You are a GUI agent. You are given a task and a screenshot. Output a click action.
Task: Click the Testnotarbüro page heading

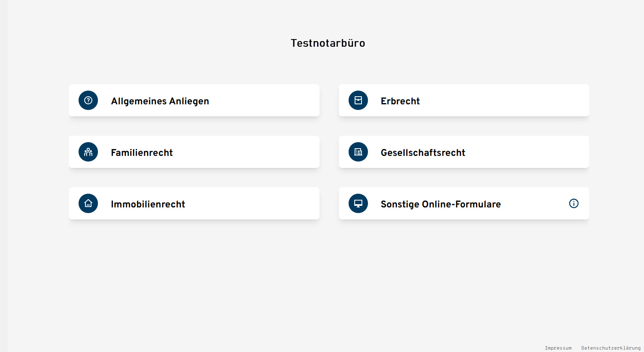[328, 43]
